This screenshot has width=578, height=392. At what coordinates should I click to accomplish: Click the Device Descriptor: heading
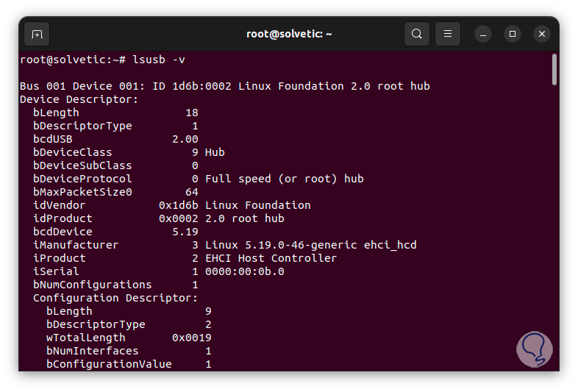point(79,99)
